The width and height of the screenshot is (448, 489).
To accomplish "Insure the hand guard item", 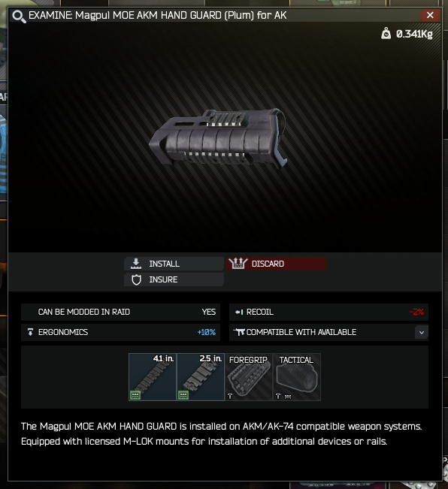I will click(x=174, y=279).
